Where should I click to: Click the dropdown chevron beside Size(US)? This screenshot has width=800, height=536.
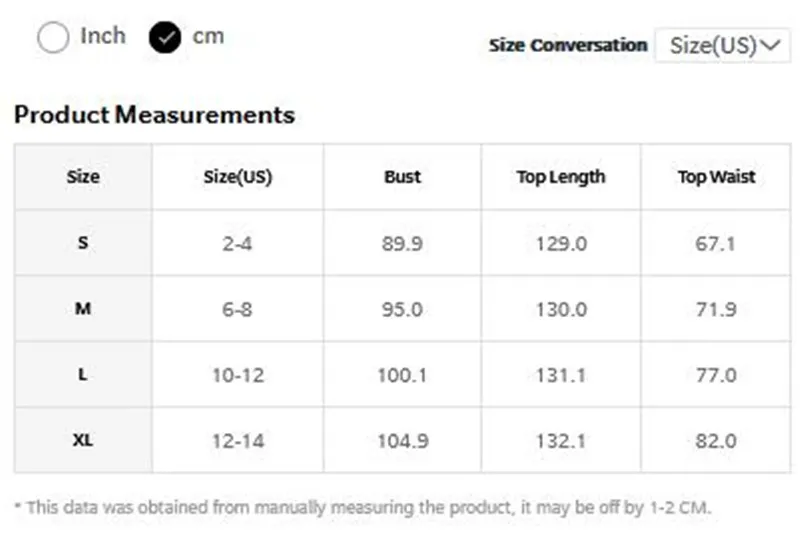[770, 45]
